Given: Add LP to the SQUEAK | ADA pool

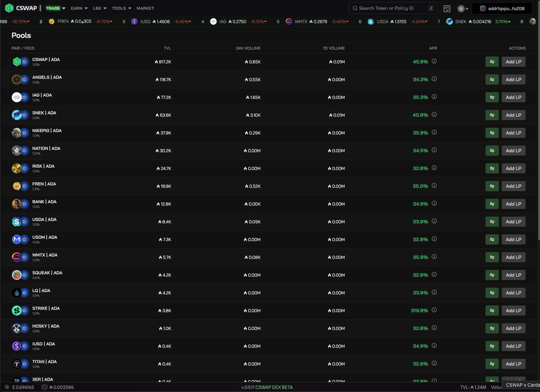Looking at the screenshot, I should 513,275.
